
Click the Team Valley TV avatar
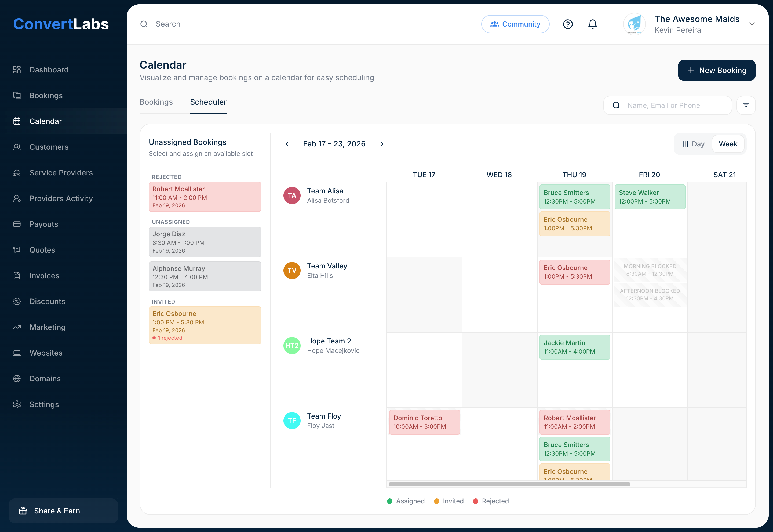[x=291, y=270]
